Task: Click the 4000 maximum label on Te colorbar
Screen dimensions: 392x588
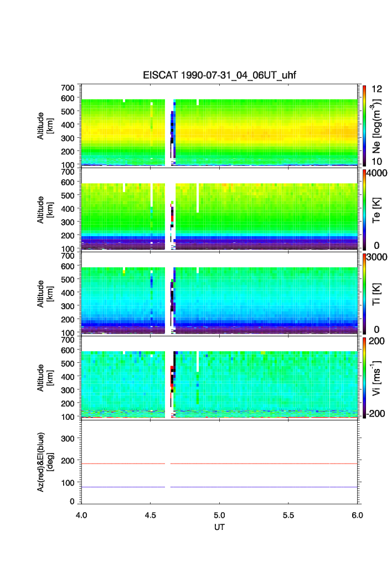Action: point(378,173)
